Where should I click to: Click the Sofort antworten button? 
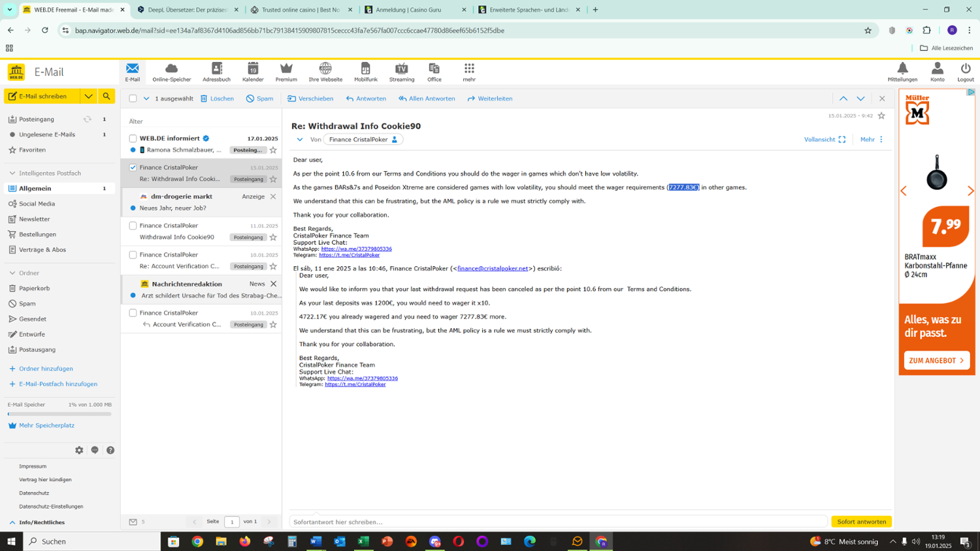click(861, 522)
